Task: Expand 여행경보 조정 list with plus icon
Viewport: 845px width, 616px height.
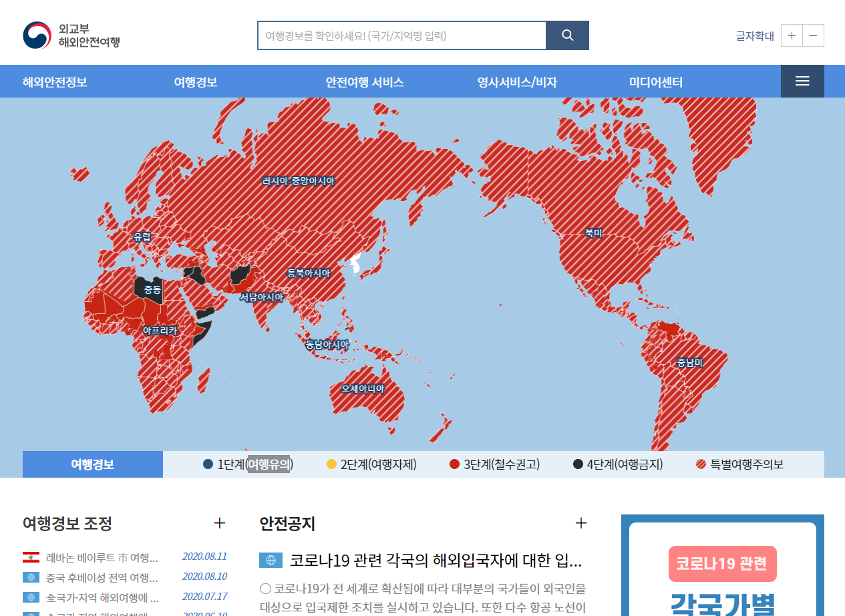Action: (219, 523)
